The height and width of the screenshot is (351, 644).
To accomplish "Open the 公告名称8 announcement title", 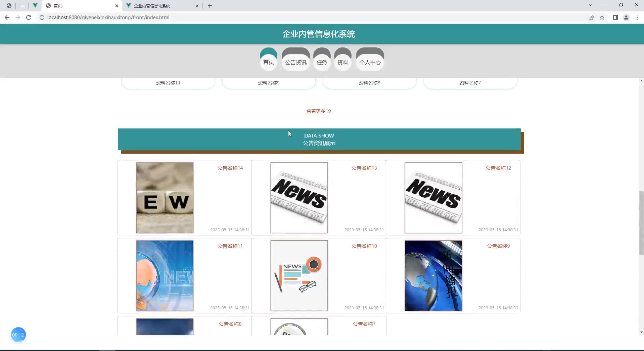I will point(230,324).
